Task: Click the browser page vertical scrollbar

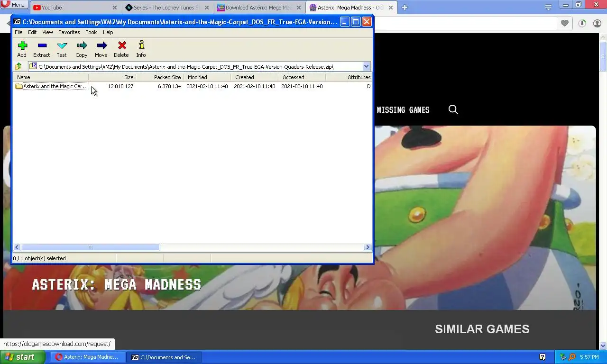Action: pyautogui.click(x=603, y=57)
